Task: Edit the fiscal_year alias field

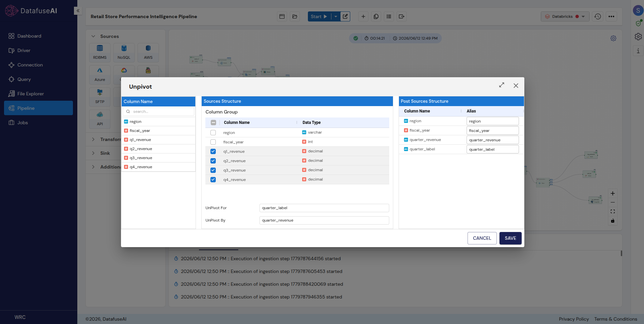Action: 492,131
